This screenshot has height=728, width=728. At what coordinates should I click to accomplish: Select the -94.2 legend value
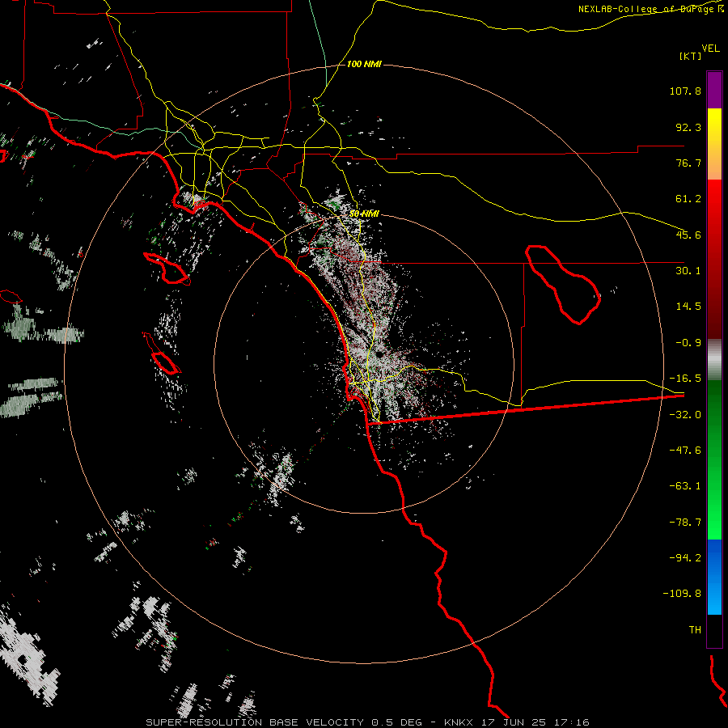685,557
